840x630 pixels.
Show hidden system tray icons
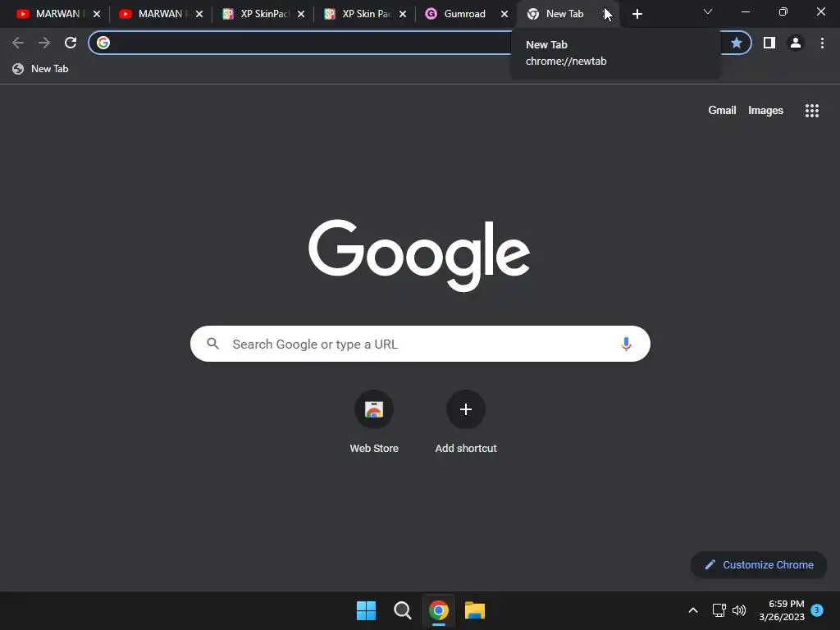[x=692, y=610]
